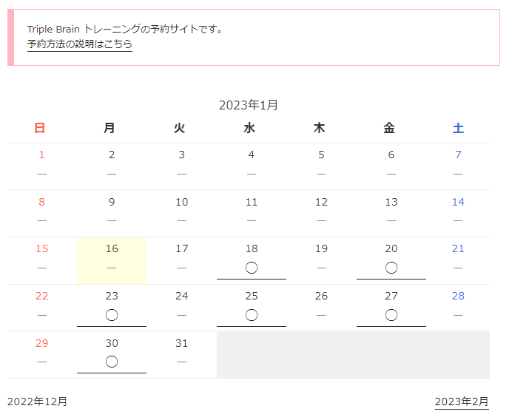Open the 予約方法の説明はこちら link

point(80,44)
